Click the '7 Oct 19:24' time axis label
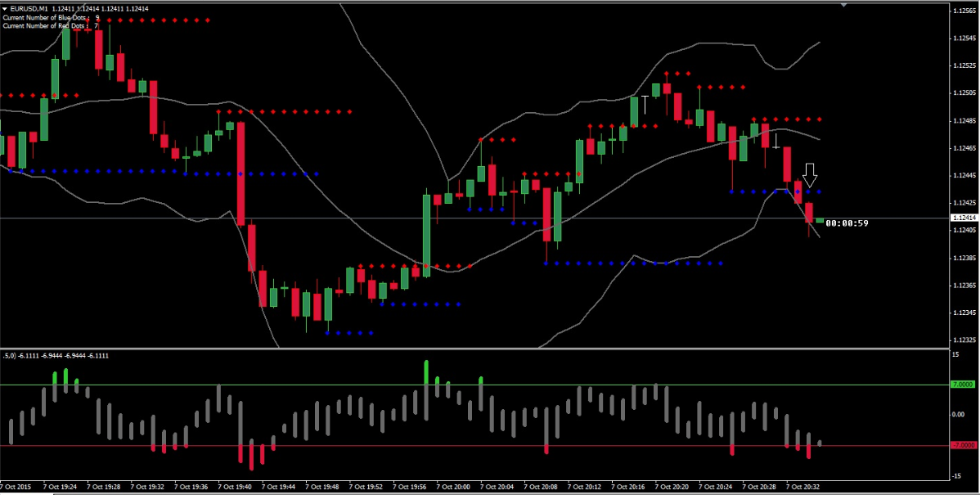 coord(60,486)
